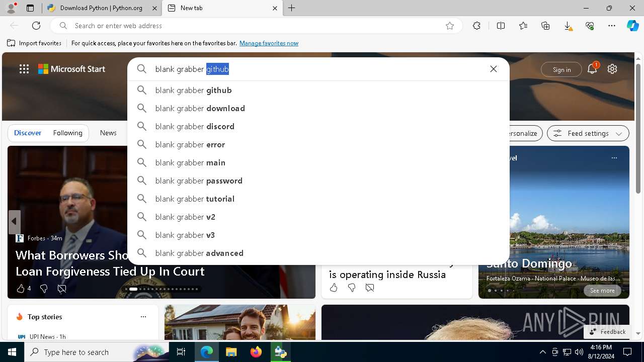Viewport: 644px width, 362px height.
Task: Open the notifications bell icon
Action: [592, 69]
